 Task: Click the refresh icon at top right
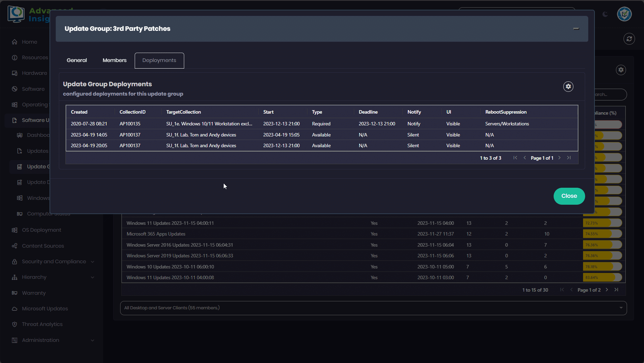point(629,39)
